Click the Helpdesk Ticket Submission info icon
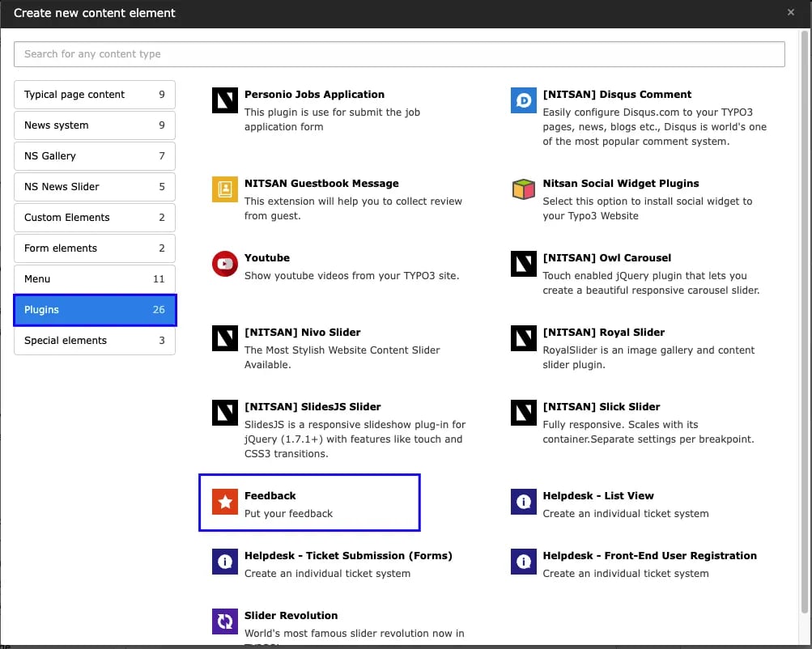Screen dimensions: 812x649 (225, 562)
